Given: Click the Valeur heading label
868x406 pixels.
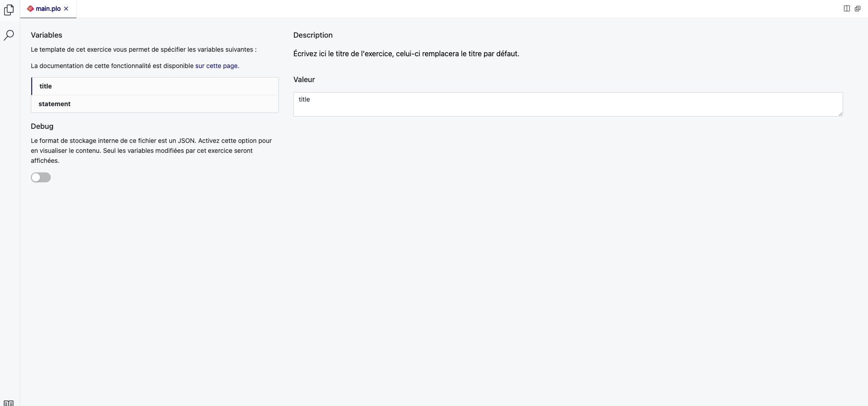Looking at the screenshot, I should (x=304, y=79).
